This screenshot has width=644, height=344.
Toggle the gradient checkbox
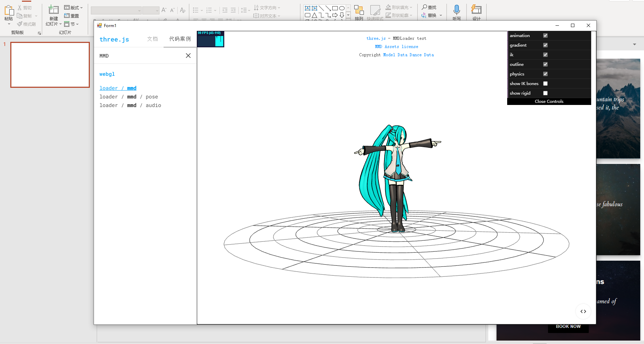point(545,45)
